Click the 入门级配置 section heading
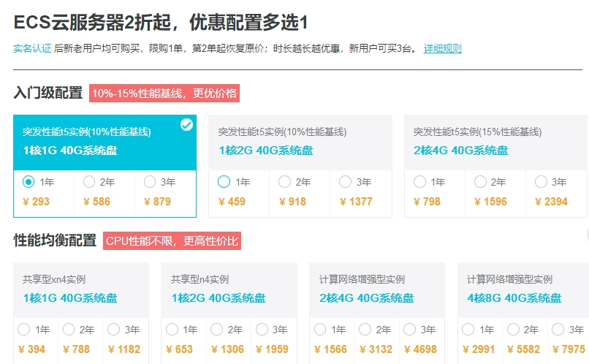This screenshot has height=364, width=589. pyautogui.click(x=48, y=93)
